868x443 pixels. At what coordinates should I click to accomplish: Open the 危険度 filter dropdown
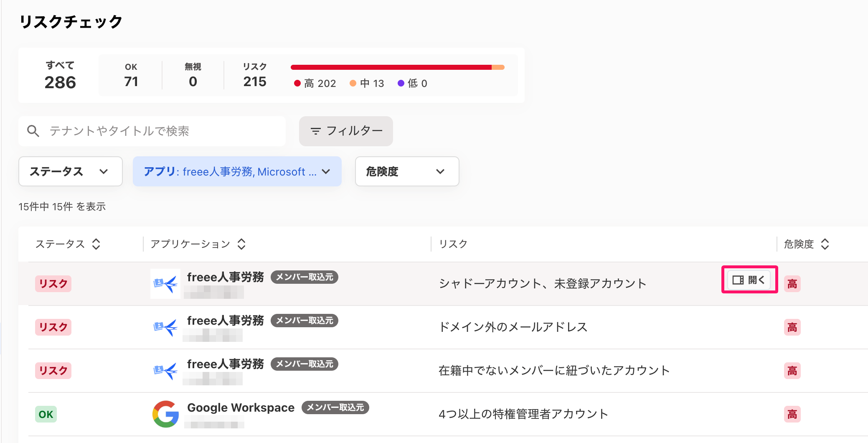click(407, 171)
